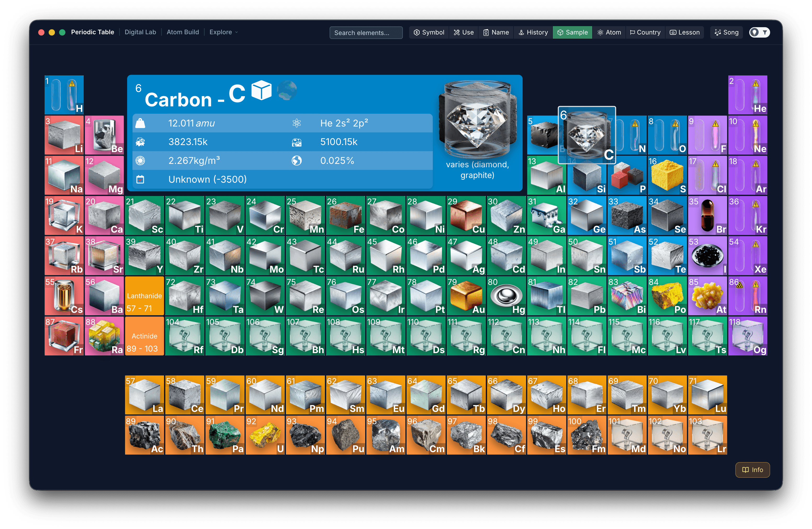Expand the Explore dropdown menu
Image resolution: width=812 pixels, height=529 pixels.
[223, 32]
